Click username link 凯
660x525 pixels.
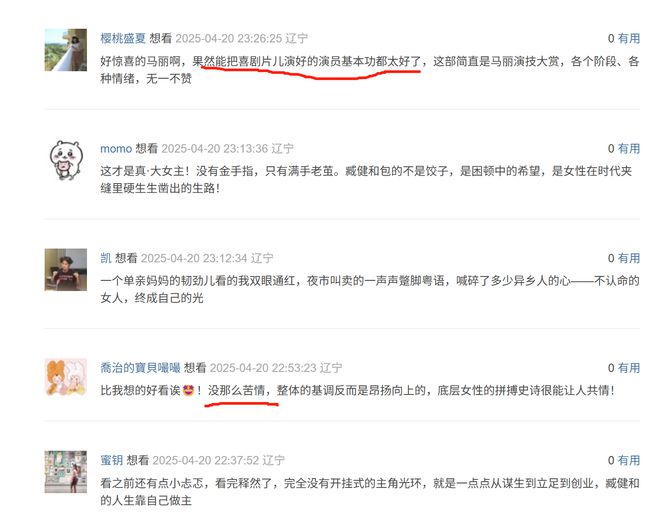(x=106, y=258)
